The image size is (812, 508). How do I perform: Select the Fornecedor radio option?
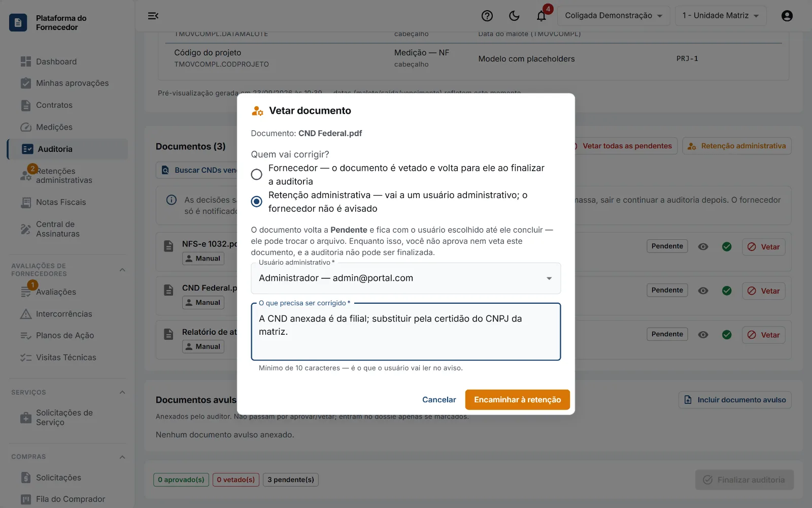click(x=257, y=174)
